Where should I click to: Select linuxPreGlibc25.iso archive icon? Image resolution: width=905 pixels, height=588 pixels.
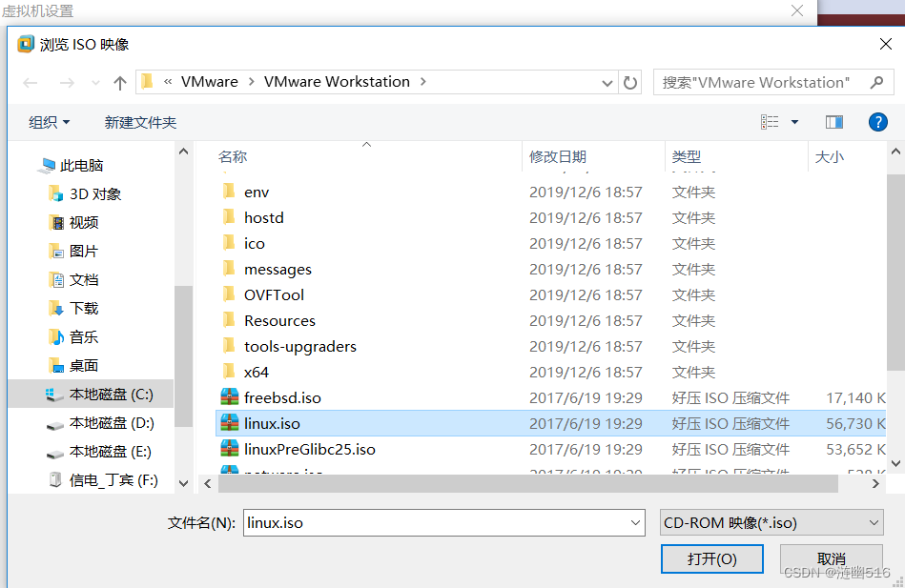230,448
